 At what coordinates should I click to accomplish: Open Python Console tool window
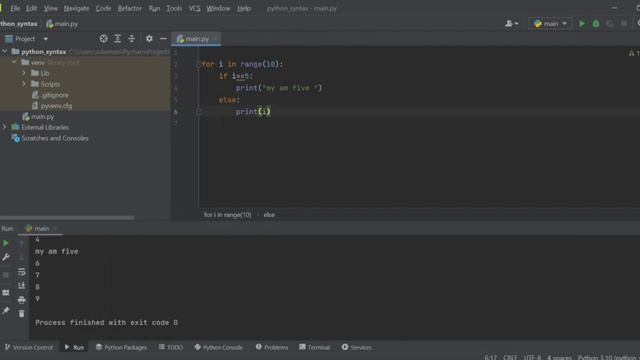pyautogui.click(x=218, y=347)
